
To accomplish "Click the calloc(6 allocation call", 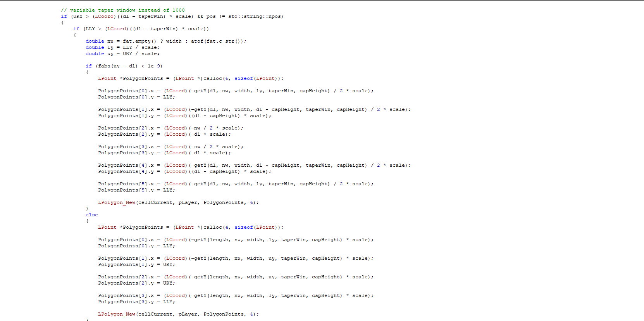I will click(x=214, y=78).
